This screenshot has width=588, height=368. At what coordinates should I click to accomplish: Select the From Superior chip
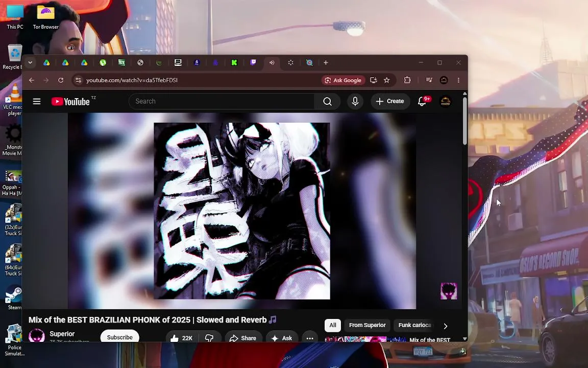click(x=367, y=325)
